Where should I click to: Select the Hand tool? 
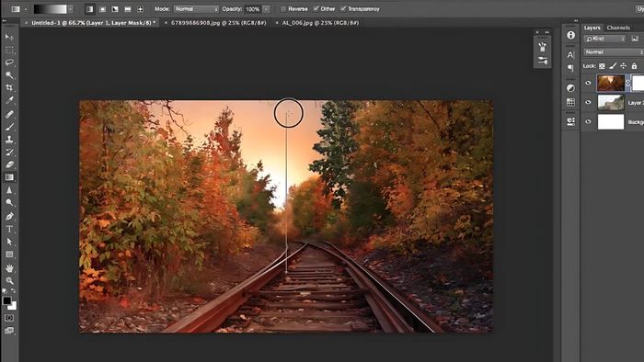click(x=9, y=268)
